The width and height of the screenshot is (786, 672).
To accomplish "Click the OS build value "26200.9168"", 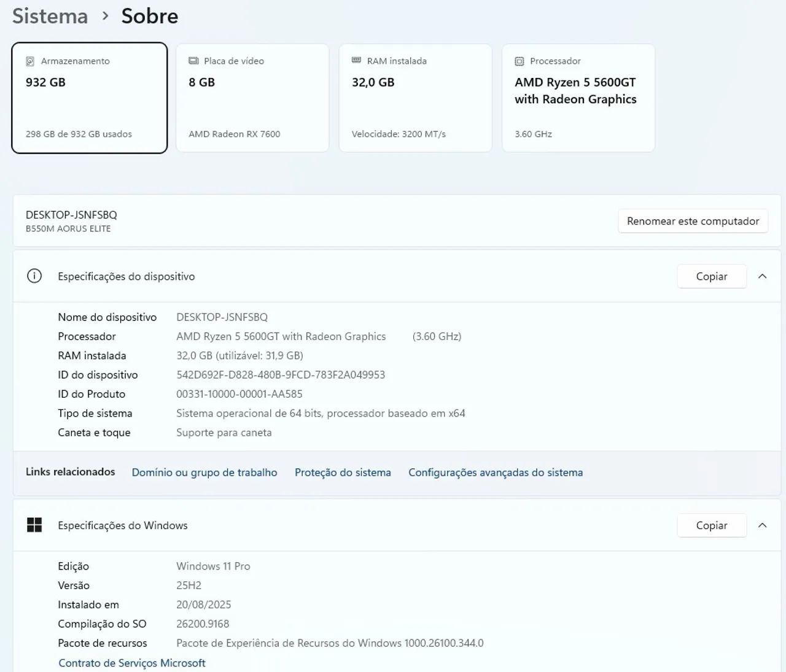I will pyautogui.click(x=203, y=624).
